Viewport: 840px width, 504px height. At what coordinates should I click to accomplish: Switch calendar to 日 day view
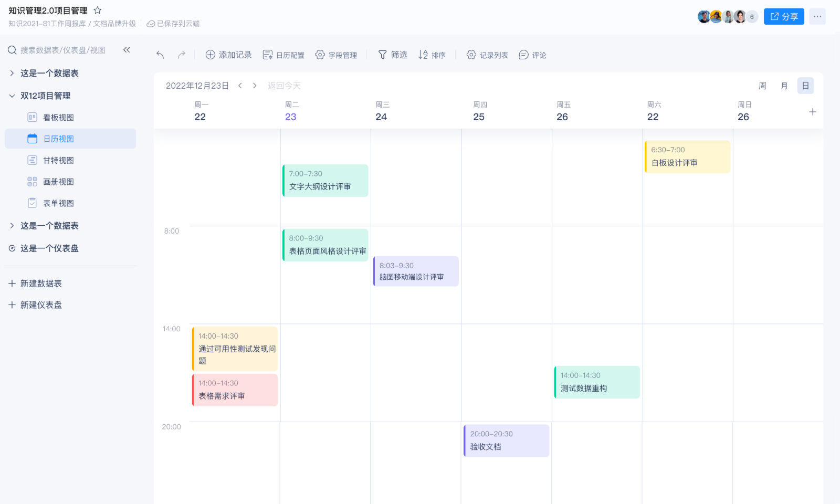click(x=805, y=86)
